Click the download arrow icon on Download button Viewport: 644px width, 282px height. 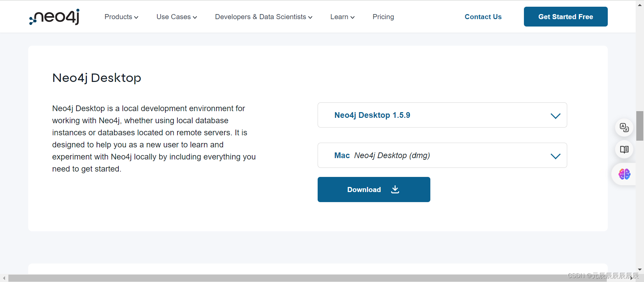395,189
